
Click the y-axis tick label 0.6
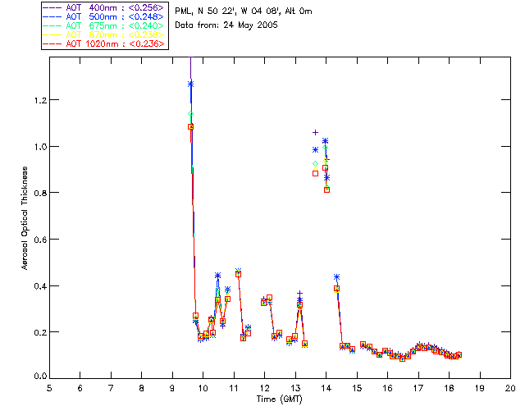(x=40, y=240)
